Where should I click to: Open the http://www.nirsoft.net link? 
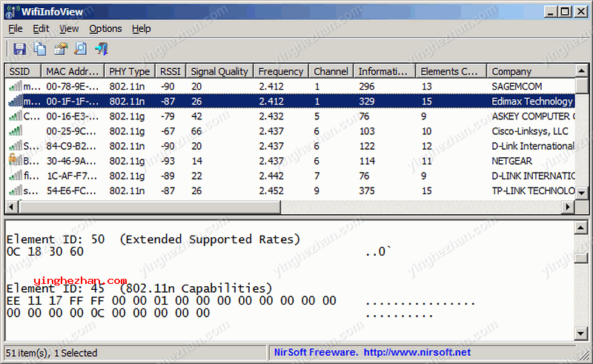(417, 353)
